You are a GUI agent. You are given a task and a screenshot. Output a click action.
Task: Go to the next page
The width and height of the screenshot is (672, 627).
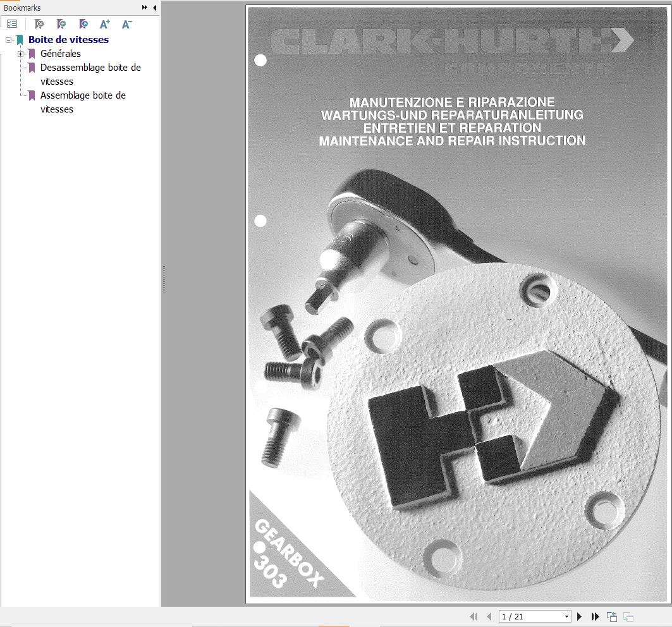[580, 616]
